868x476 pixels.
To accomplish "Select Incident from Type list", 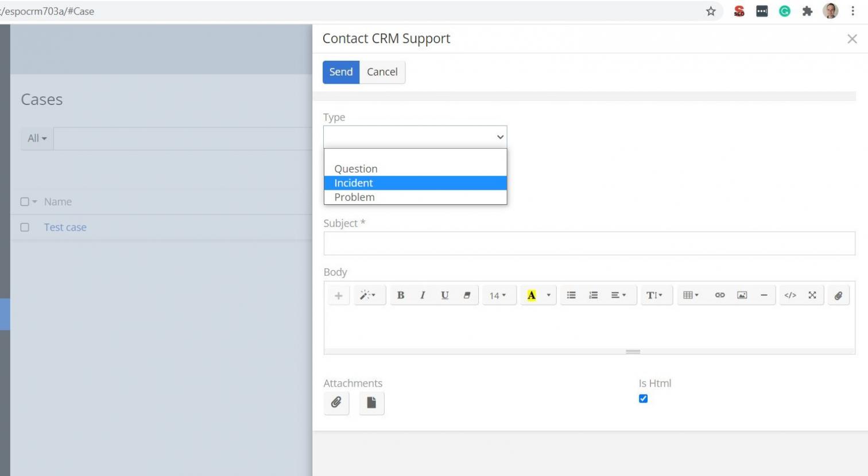I will pos(354,183).
